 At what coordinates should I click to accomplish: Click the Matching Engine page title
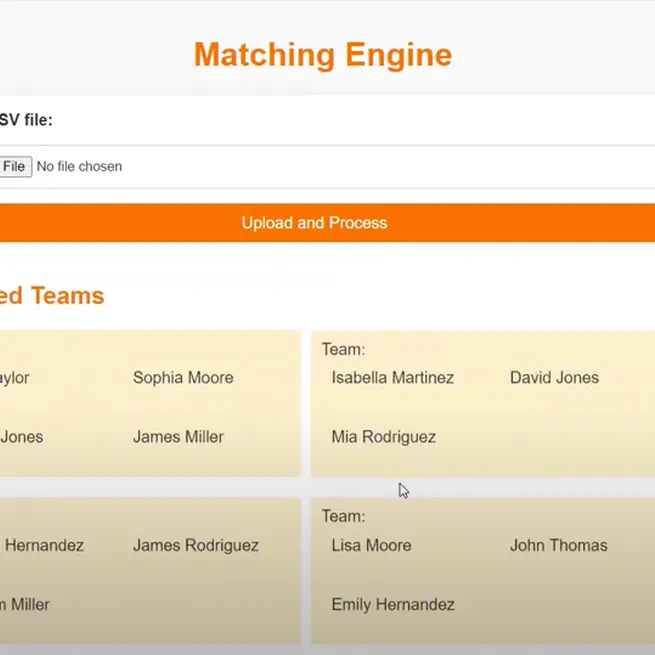pos(322,54)
